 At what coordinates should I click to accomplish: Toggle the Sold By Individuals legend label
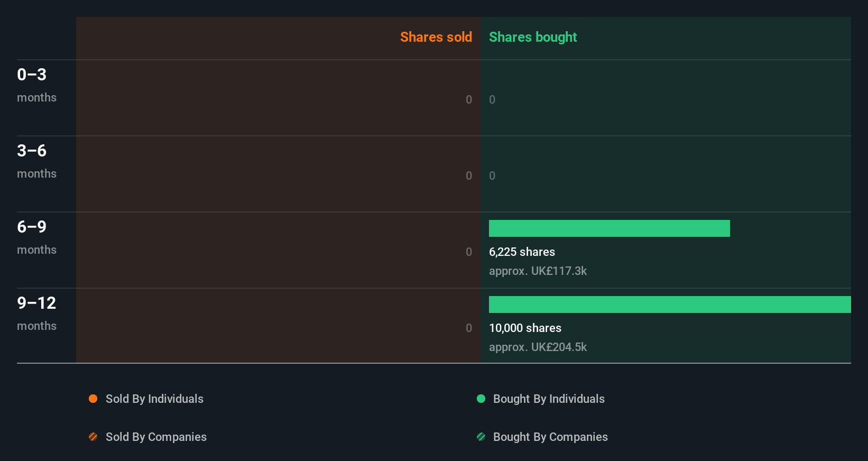coord(154,399)
